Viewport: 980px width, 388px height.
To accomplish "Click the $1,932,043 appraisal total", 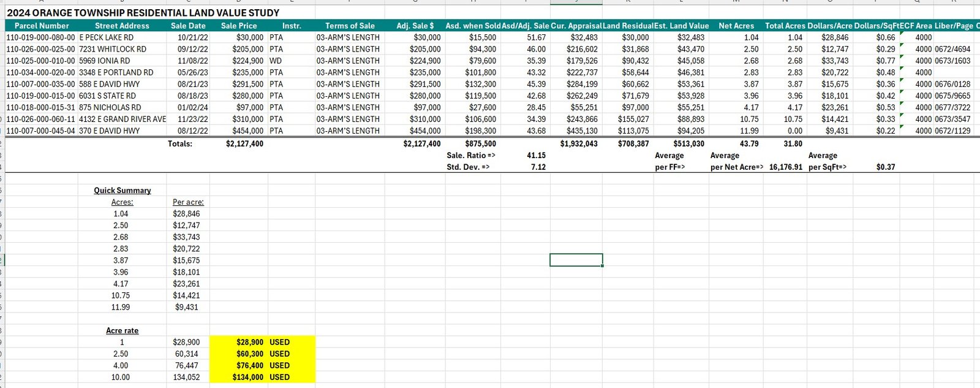I will click(x=579, y=143).
